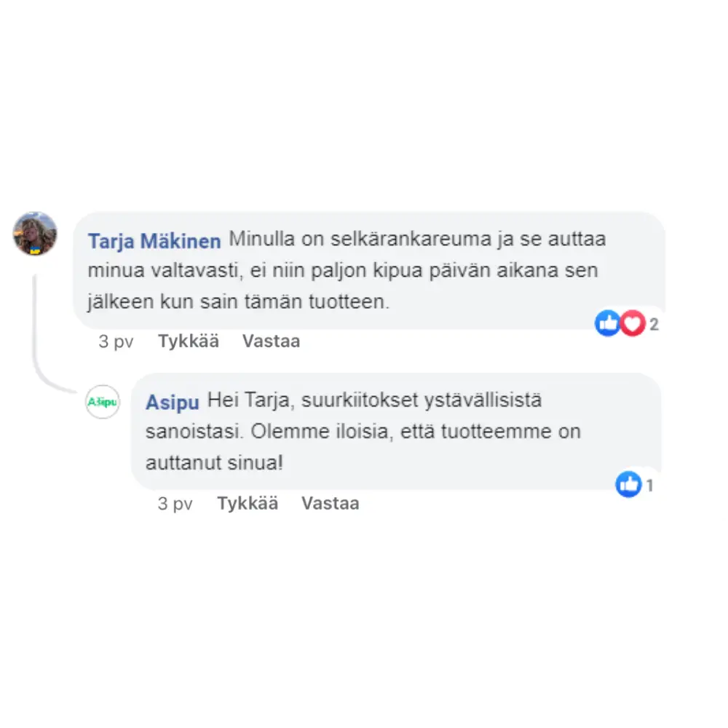Like Asipu's reply using Tykkää
Screen dimensions: 728x728
point(248,503)
